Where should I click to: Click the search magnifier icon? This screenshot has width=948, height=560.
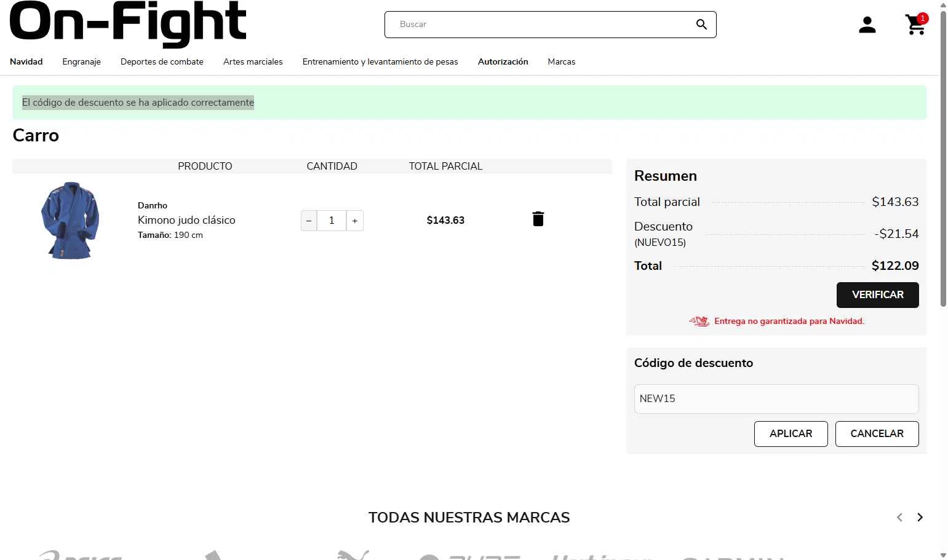pos(701,25)
